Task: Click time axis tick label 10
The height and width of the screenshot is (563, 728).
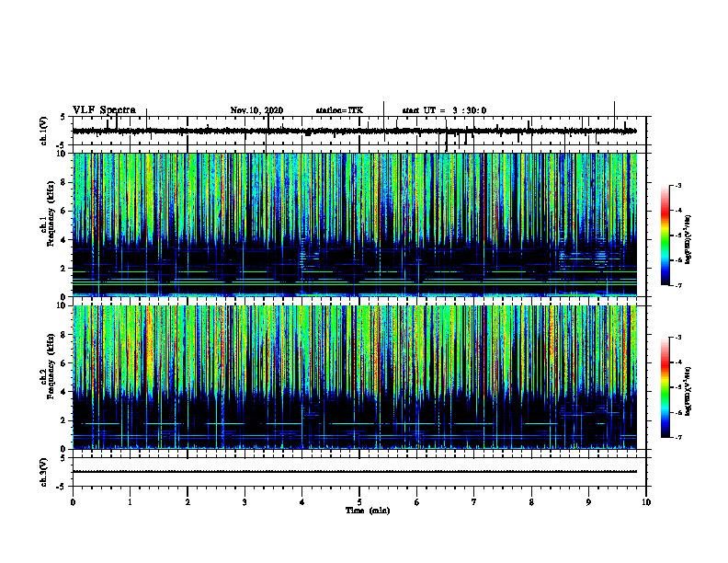Action: 646,502
